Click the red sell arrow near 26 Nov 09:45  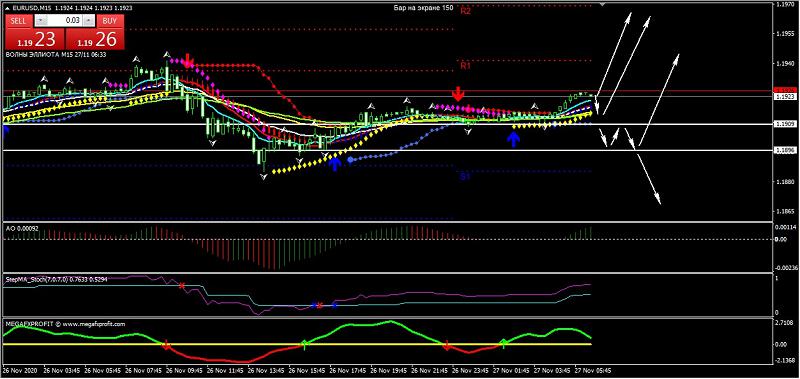click(x=188, y=60)
